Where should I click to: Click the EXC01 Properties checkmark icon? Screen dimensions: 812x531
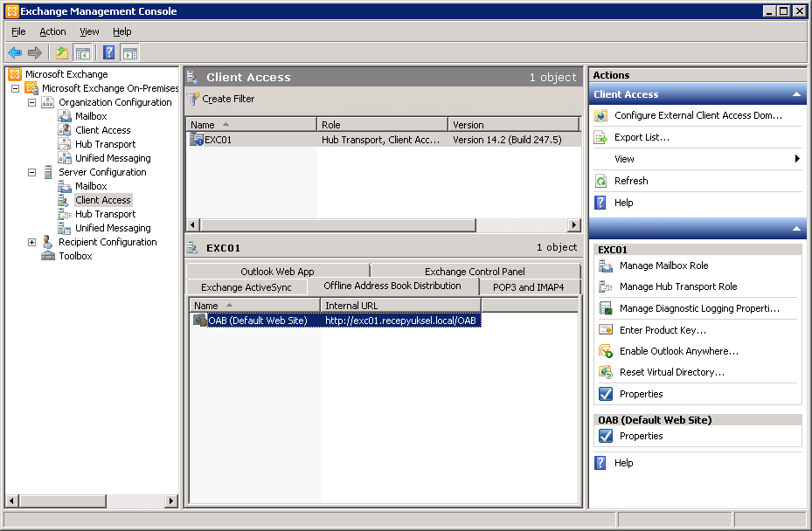[x=606, y=394]
